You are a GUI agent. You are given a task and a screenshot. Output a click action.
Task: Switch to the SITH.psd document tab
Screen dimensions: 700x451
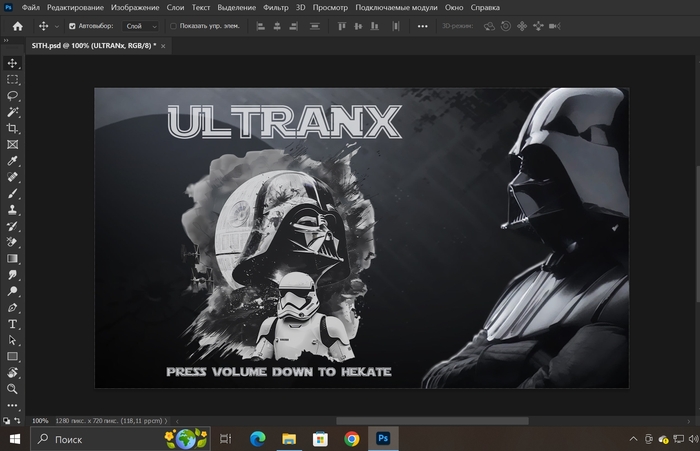[x=93, y=46]
